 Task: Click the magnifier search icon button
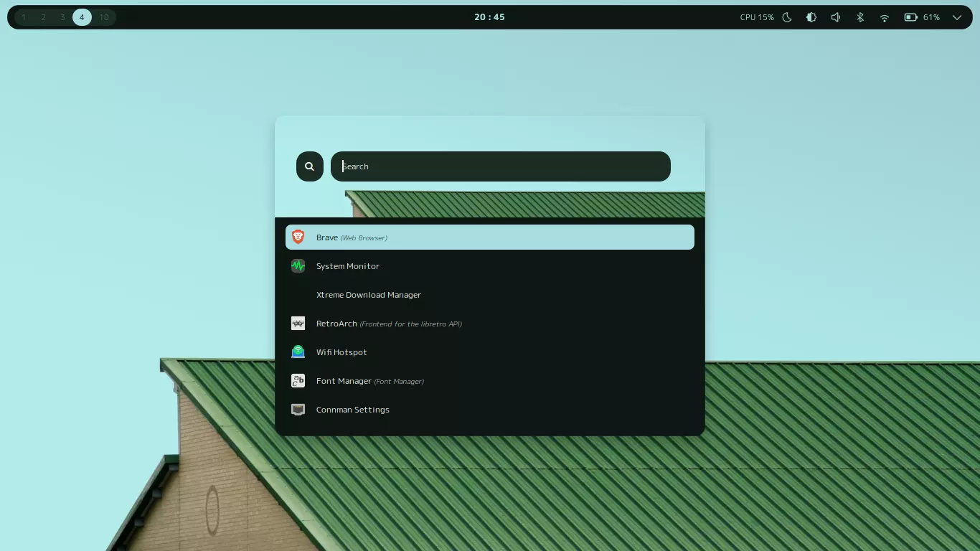coord(310,166)
